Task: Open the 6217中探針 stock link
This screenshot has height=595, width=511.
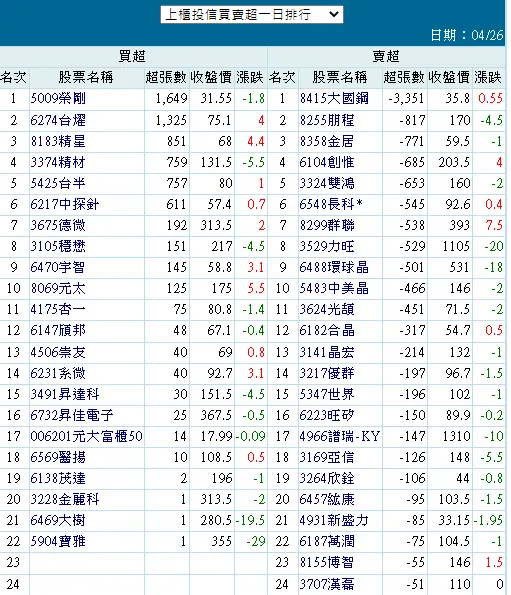Action: pyautogui.click(x=65, y=205)
